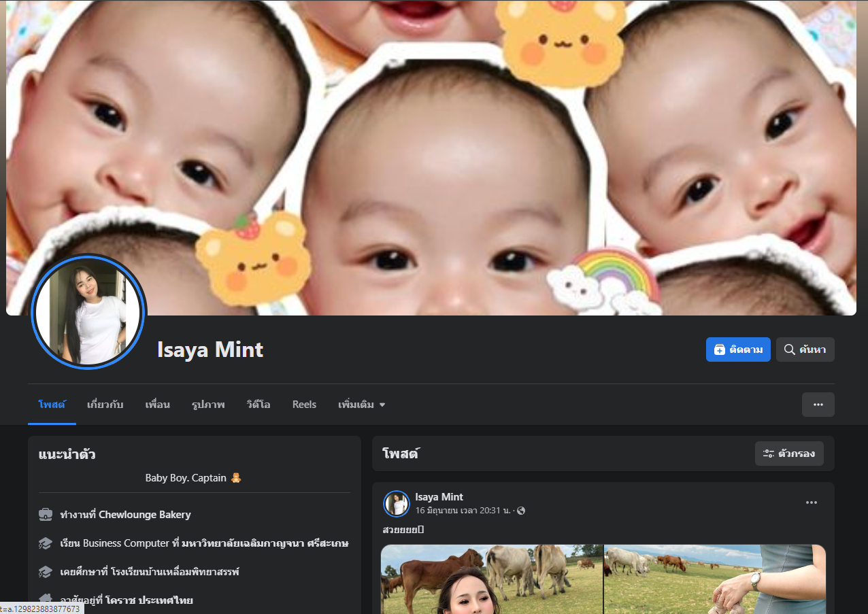Click the สวยยยย post caption text

pyautogui.click(x=403, y=529)
